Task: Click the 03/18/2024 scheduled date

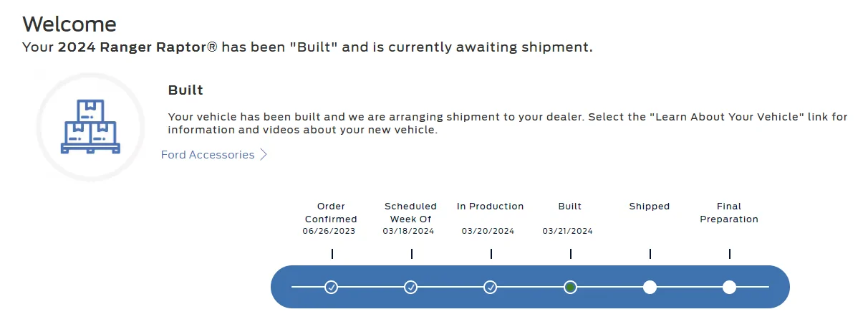Action: click(408, 231)
